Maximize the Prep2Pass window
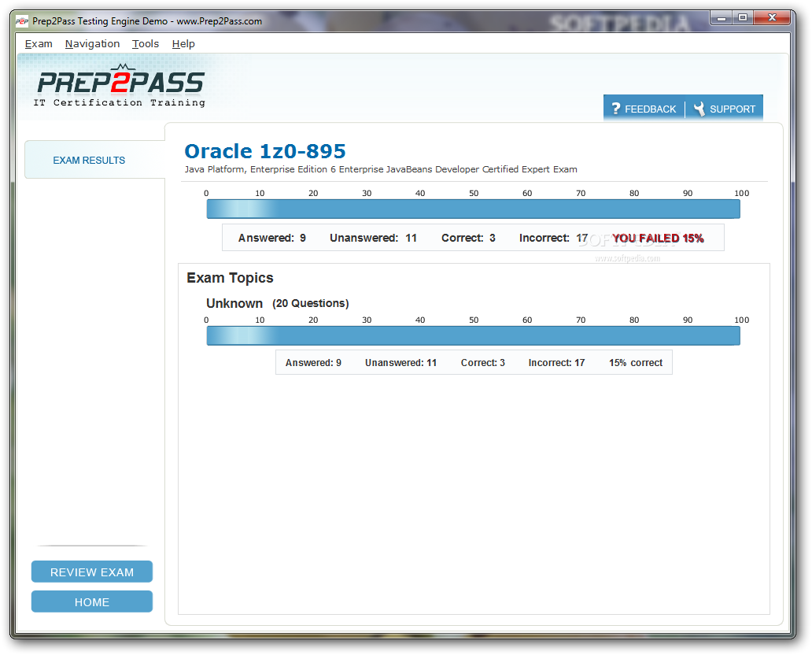 (x=743, y=18)
